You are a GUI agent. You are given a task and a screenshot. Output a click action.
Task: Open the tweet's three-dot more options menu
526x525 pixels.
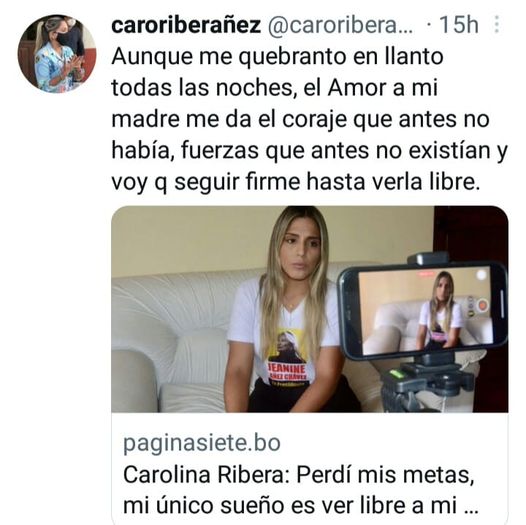[497, 24]
